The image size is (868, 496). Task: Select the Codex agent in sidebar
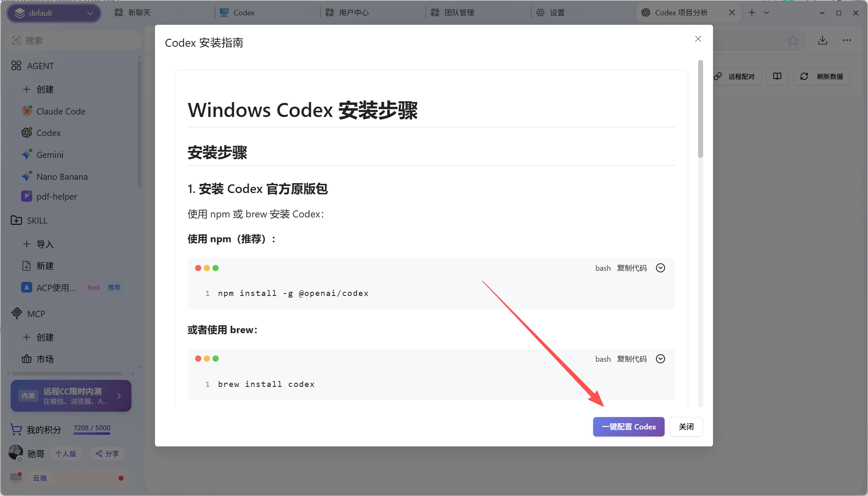click(48, 133)
